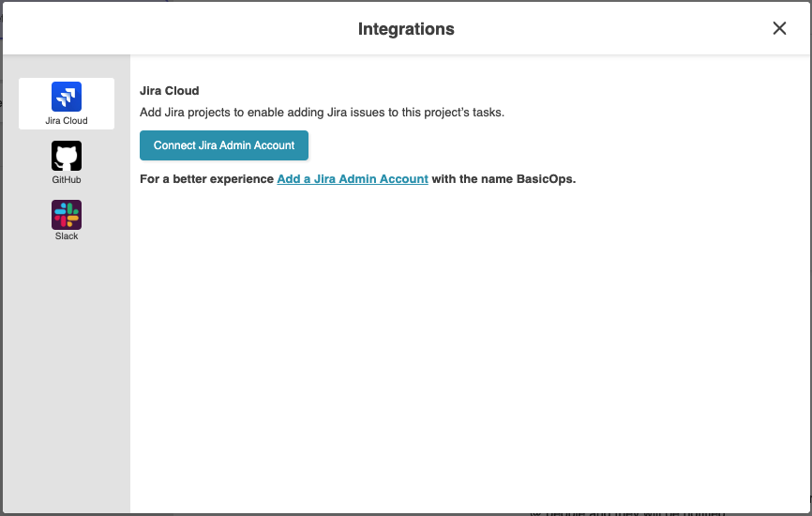Close the Integrations dialog
Image resolution: width=812 pixels, height=516 pixels.
pos(779,28)
